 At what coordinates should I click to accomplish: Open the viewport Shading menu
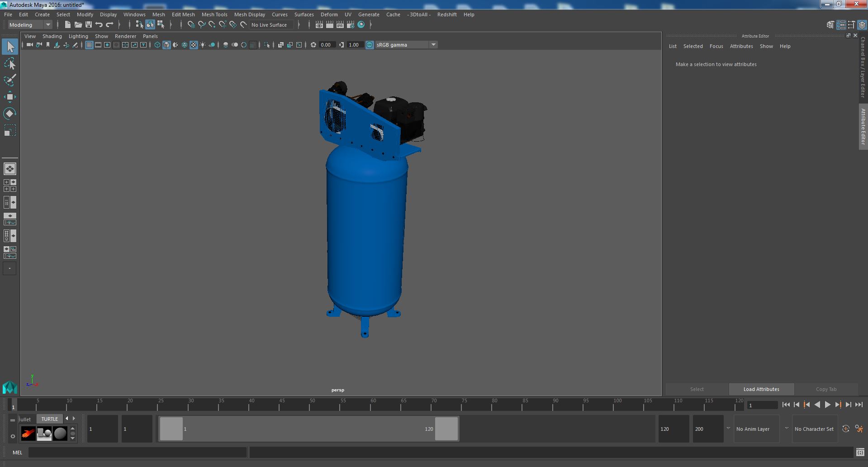click(x=52, y=36)
